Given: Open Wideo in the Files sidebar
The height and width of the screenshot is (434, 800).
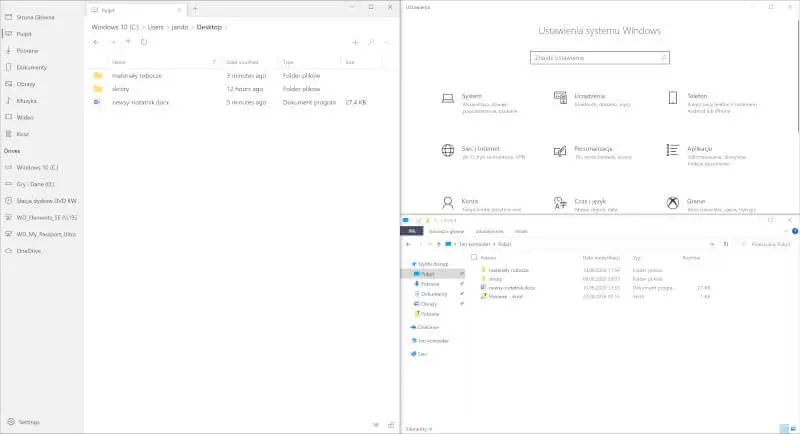Looking at the screenshot, I should click(24, 117).
